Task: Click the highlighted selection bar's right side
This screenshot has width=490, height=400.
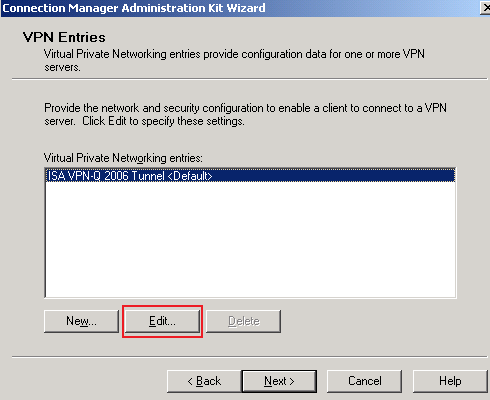Action: coord(400,176)
